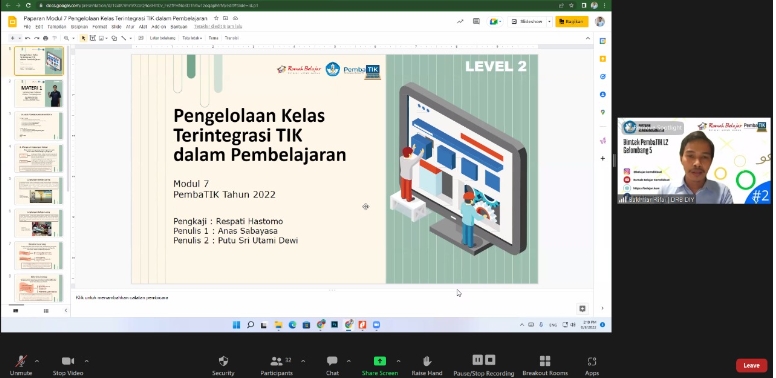This screenshot has height=378, width=776.
Task: Click the Zoom magnifier tool
Action: [66, 38]
